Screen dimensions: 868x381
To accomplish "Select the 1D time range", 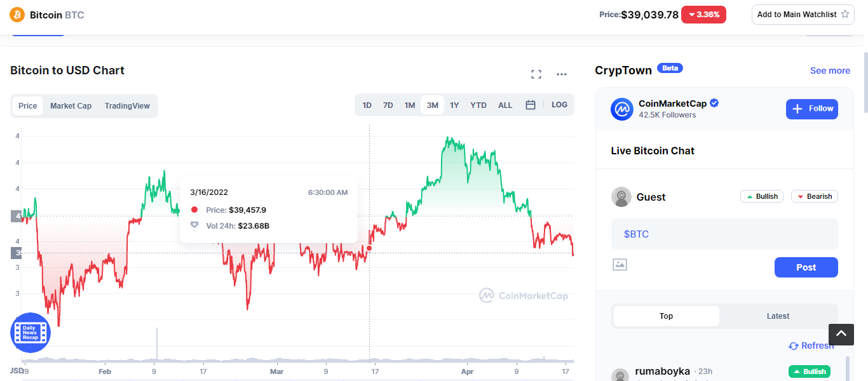I will click(367, 105).
